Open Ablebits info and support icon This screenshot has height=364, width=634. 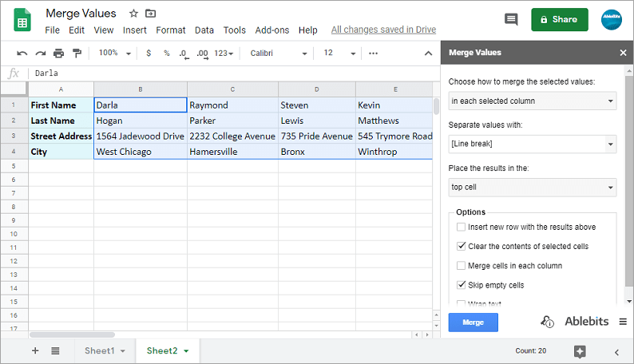pos(547,322)
